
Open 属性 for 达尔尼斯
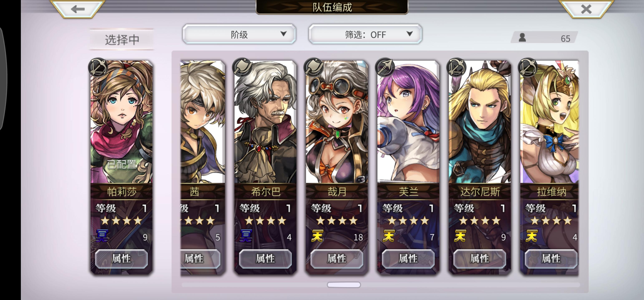click(479, 259)
